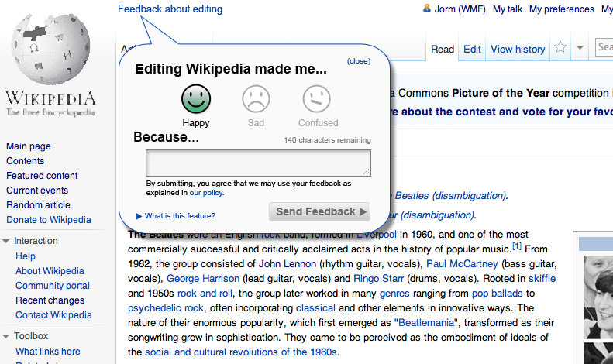The image size is (613, 364).
Task: Open About Wikipedia link
Action: tap(50, 271)
